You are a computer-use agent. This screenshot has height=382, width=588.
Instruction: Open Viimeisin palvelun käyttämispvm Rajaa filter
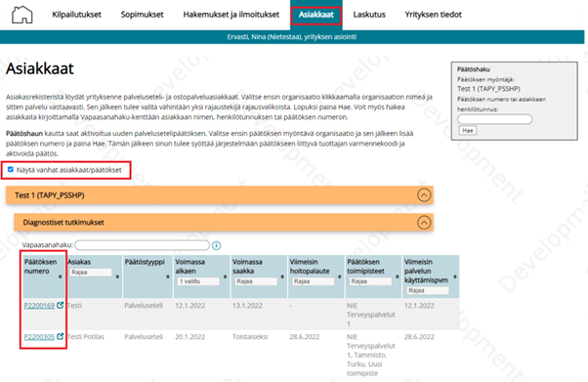[428, 290]
